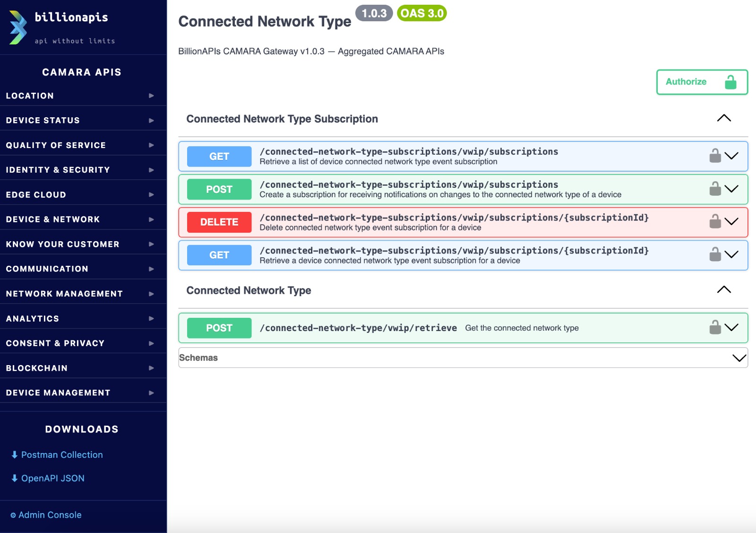Expand POST retrieve operation chevron

point(731,328)
